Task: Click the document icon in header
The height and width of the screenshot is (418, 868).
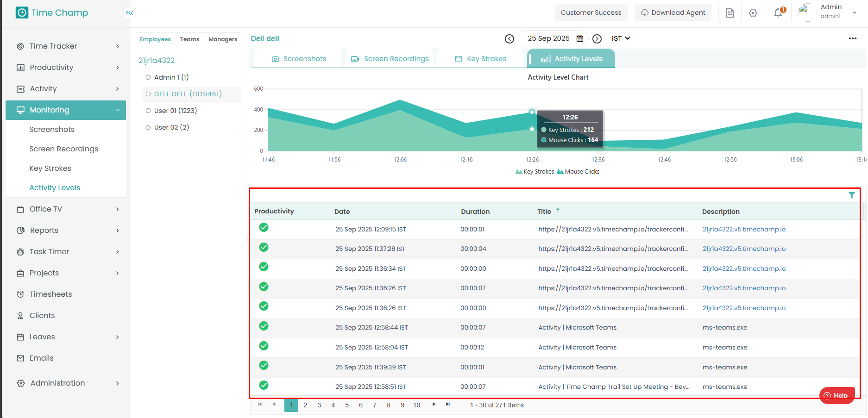Action: (x=730, y=13)
